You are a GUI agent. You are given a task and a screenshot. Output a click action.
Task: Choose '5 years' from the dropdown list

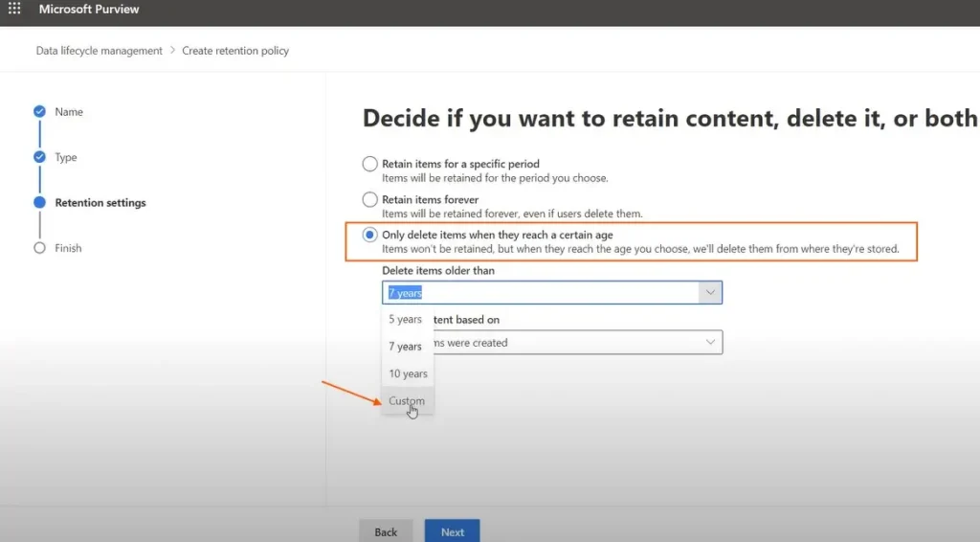point(406,320)
